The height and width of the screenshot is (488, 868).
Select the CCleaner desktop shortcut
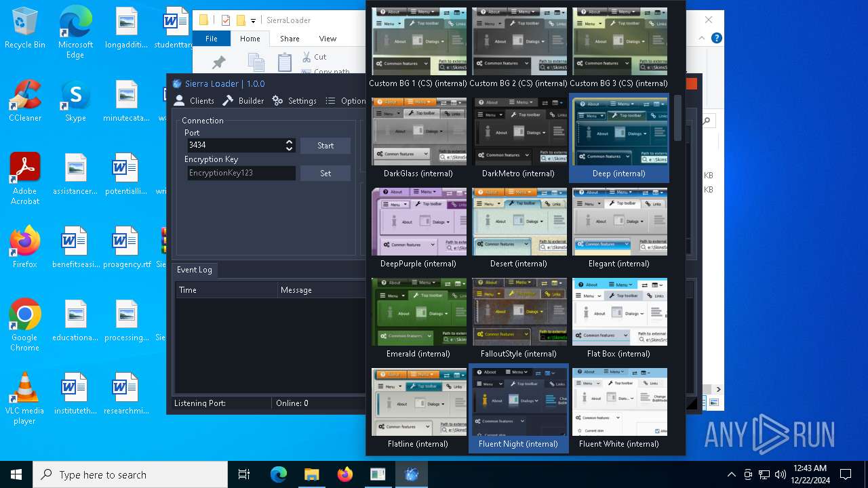click(x=25, y=101)
